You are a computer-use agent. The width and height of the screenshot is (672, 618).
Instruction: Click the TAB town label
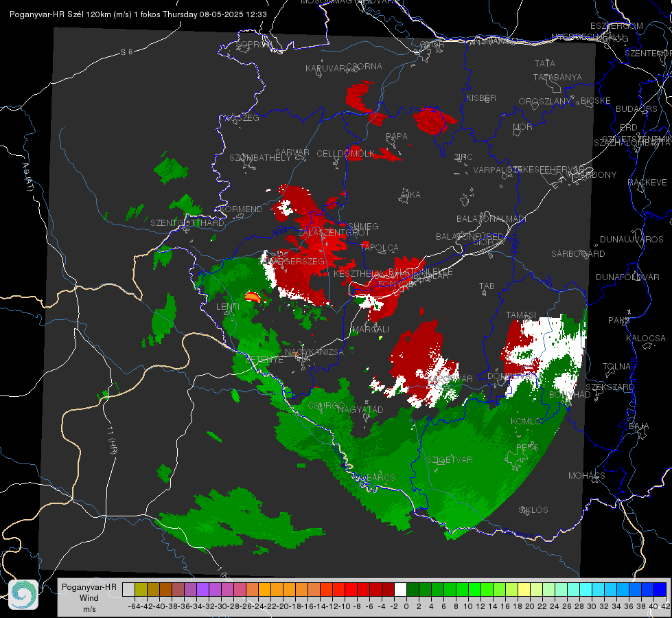pos(487,286)
